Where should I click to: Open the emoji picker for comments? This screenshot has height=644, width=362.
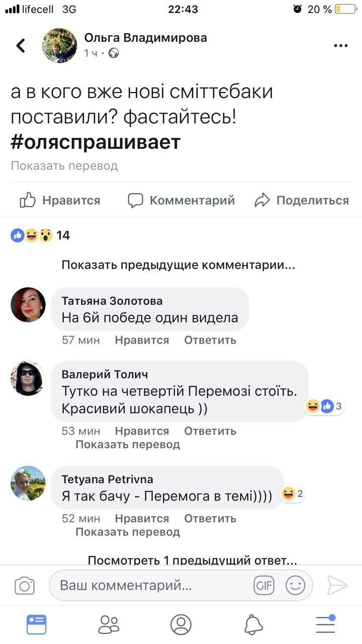(x=295, y=585)
